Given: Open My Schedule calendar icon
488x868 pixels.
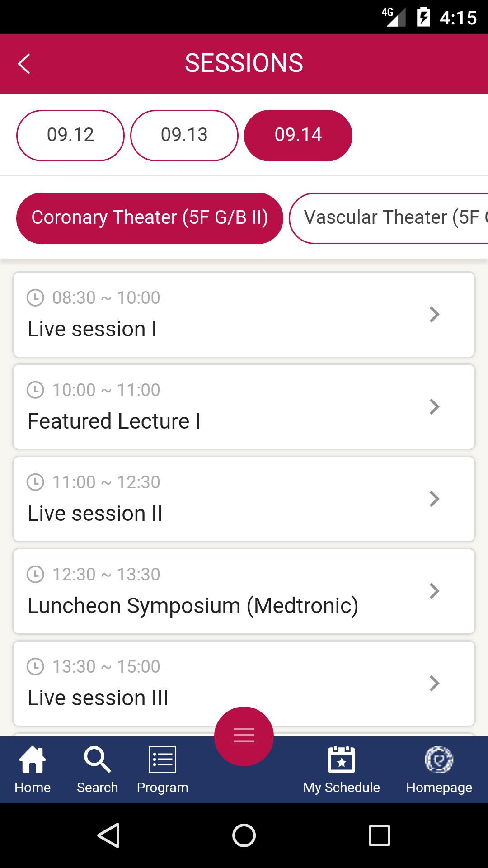Looking at the screenshot, I should (342, 760).
